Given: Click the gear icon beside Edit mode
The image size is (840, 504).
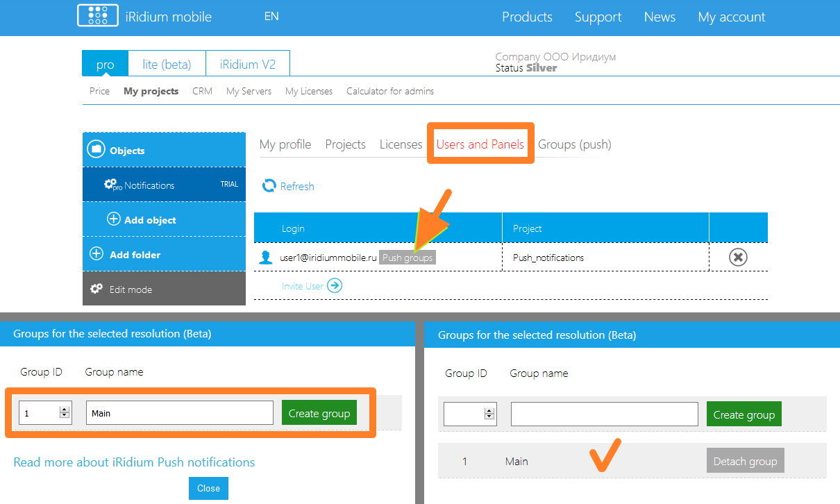Looking at the screenshot, I should 96,289.
